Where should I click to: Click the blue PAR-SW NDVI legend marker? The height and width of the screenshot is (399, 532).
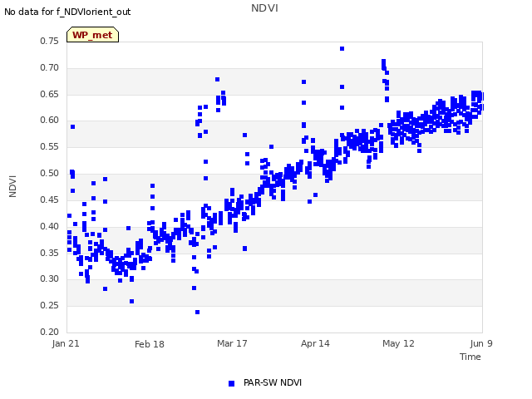(x=231, y=383)
